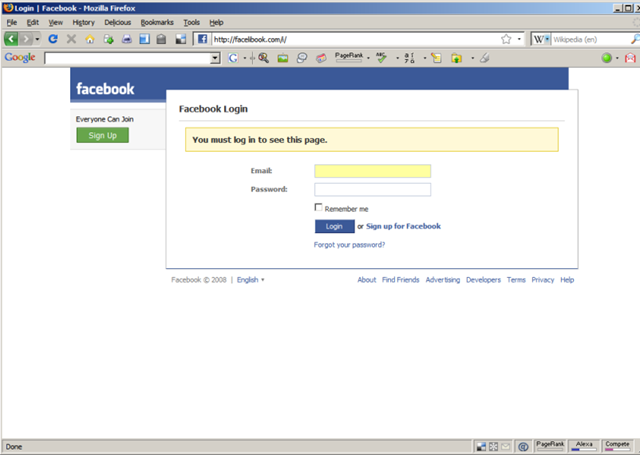640x455 pixels.
Task: Open dropdown arrow beside green ball
Action: point(617,58)
